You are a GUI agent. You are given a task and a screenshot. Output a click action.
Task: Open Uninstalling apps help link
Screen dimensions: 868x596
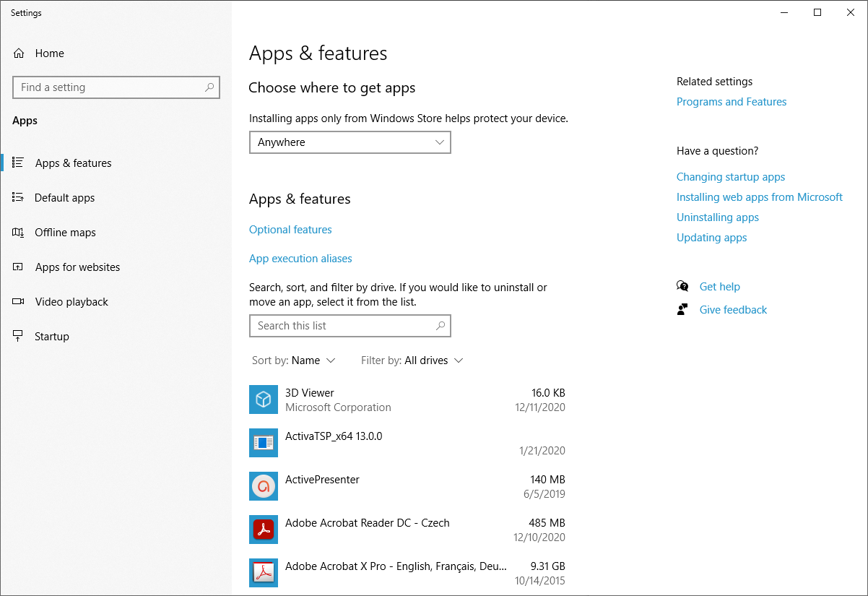(x=718, y=217)
